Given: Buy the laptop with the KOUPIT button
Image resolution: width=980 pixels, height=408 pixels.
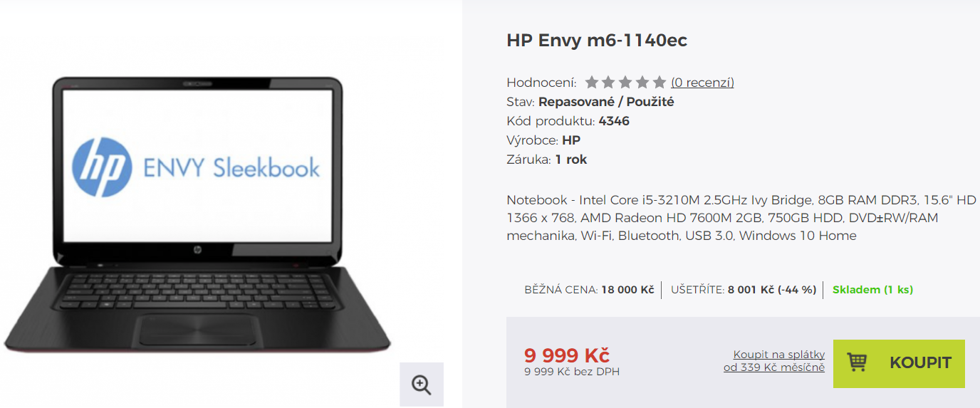Looking at the screenshot, I should 899,363.
